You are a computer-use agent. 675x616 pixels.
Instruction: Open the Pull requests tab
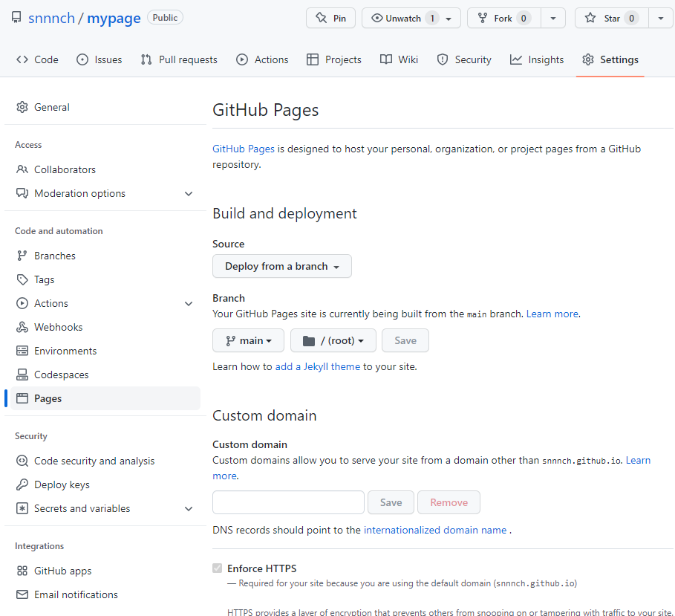click(179, 59)
